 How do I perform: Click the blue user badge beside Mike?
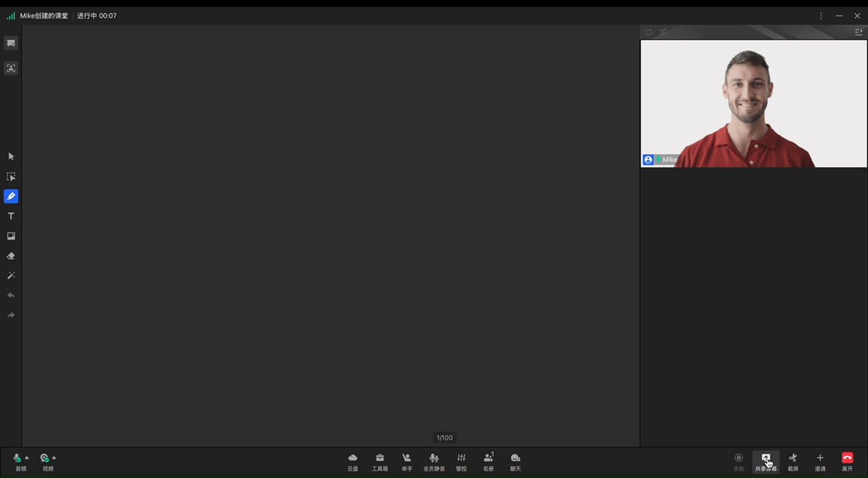(x=648, y=160)
